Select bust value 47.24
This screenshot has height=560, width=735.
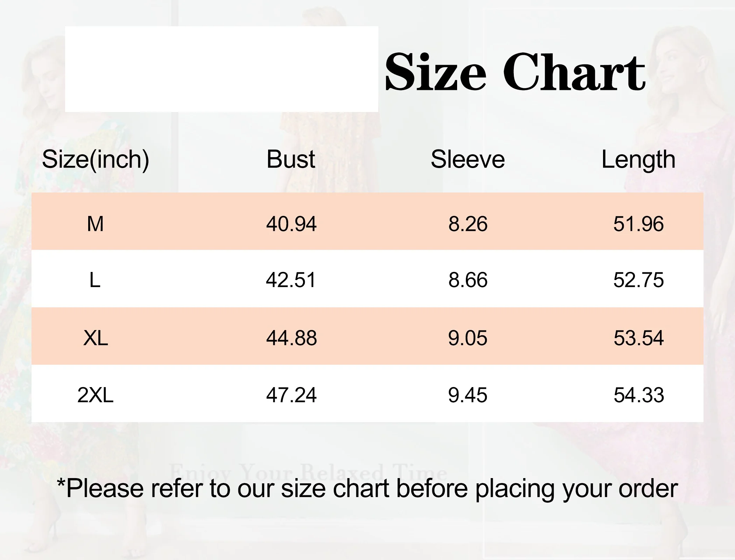coord(291,395)
